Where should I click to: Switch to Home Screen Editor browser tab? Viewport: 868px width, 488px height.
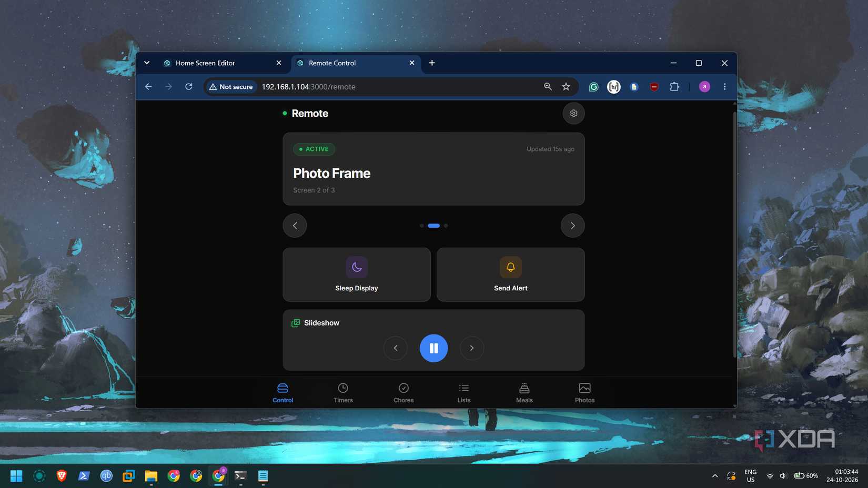223,63
